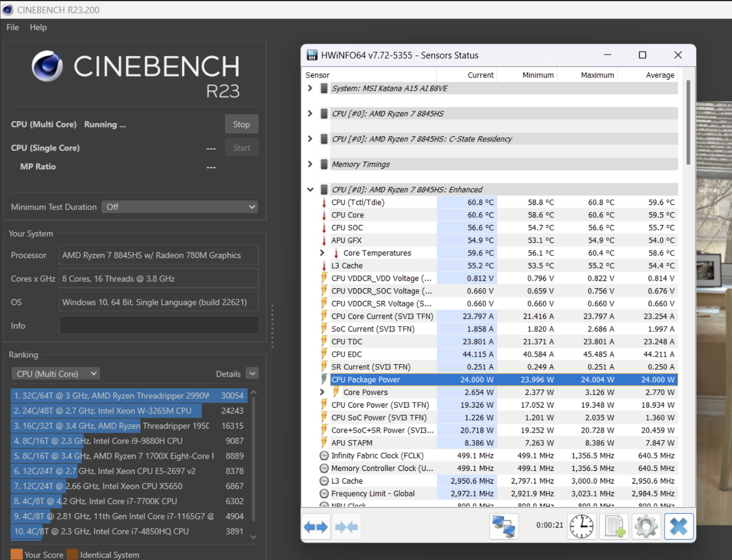Screen dimensions: 732x560
Task: Click the HWiNFO expand view arrows icon
Action: 316,527
